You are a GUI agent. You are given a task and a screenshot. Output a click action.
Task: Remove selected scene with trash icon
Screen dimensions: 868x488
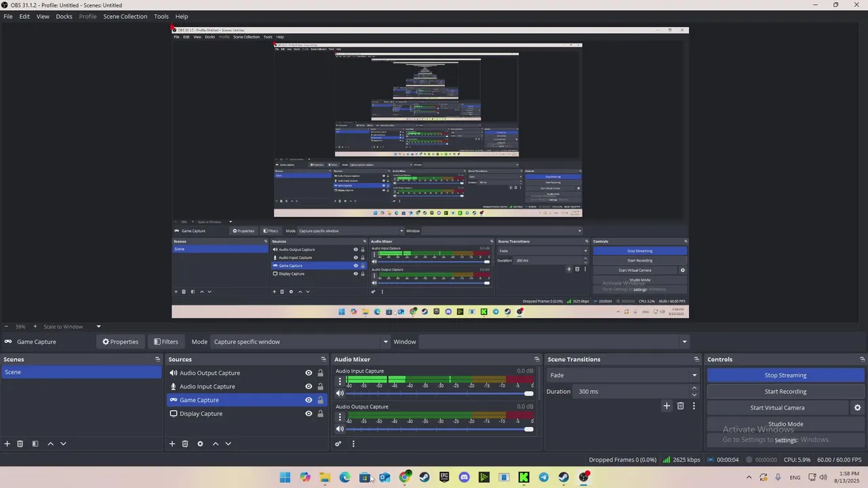point(20,444)
